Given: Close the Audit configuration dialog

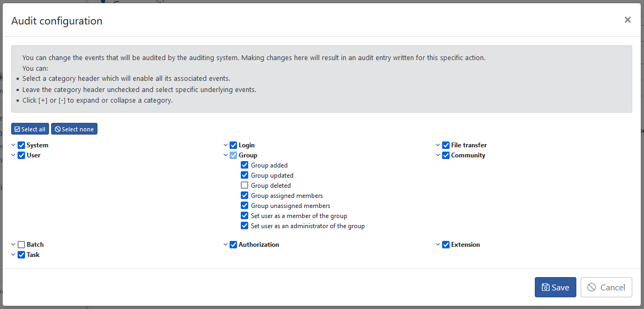Looking at the screenshot, I should (x=627, y=20).
